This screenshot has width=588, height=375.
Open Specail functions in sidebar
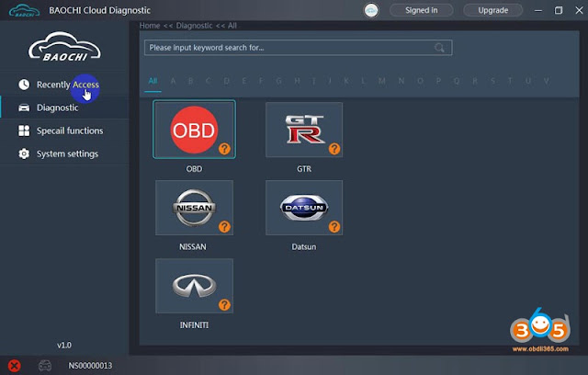[64, 131]
